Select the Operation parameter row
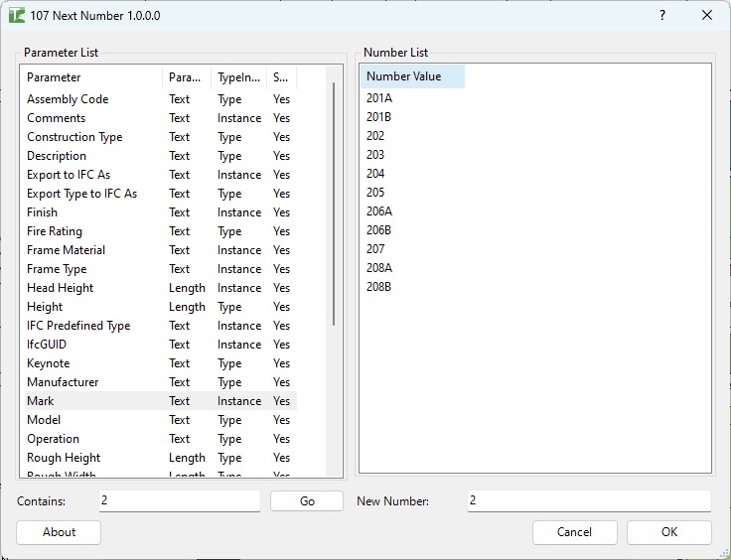The width and height of the screenshot is (731, 560). tap(161, 439)
